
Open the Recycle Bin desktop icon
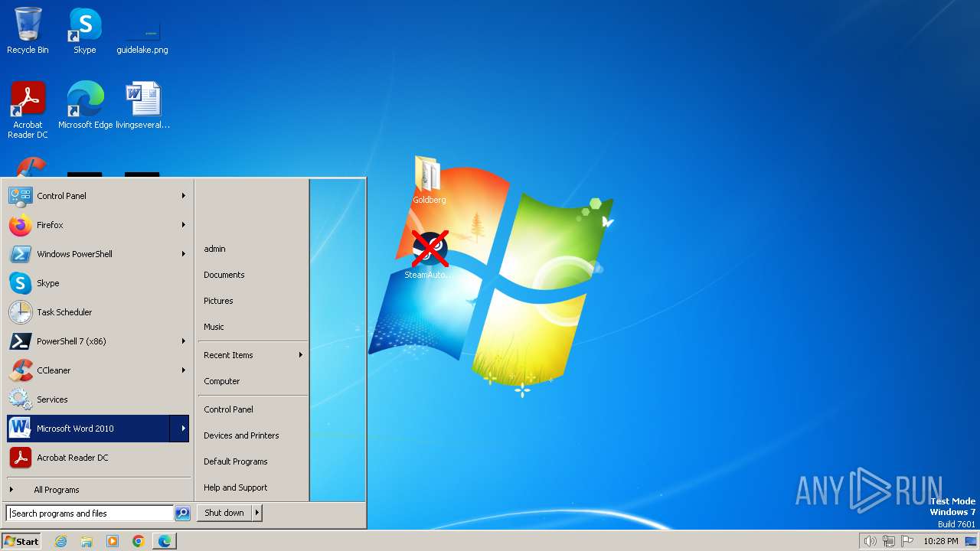[x=28, y=31]
